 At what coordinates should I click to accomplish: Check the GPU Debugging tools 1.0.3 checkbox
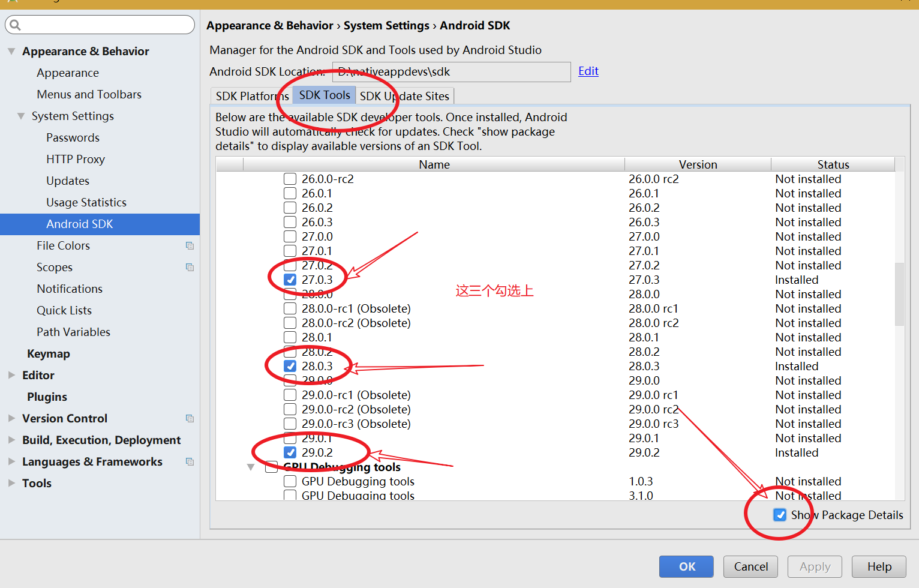290,481
